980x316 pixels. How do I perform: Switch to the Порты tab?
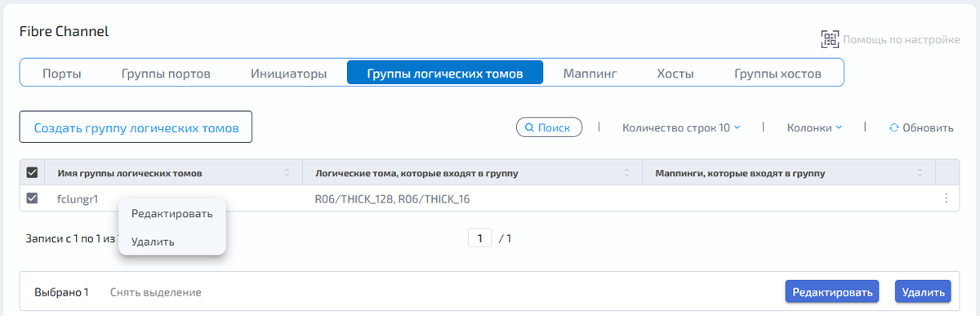(62, 73)
